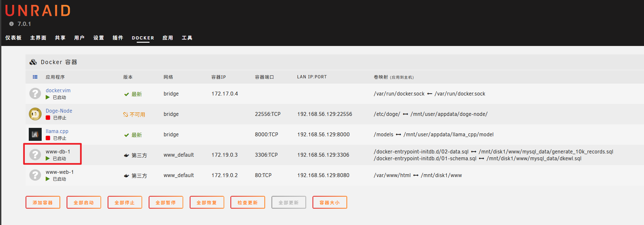Open the docker.vim container link
The width and height of the screenshot is (644, 225).
tap(58, 91)
